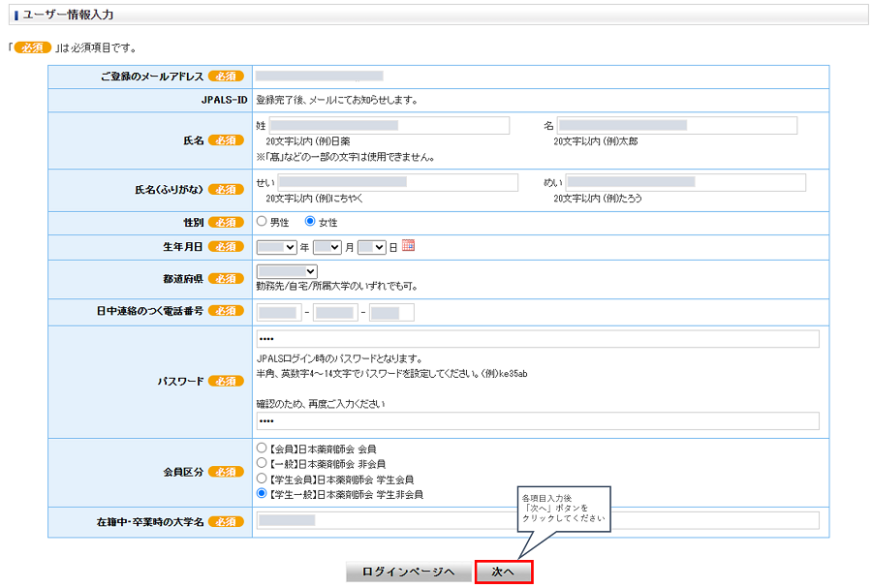Click the ログインページへ button
This screenshot has width=872, height=588.
coord(408,573)
